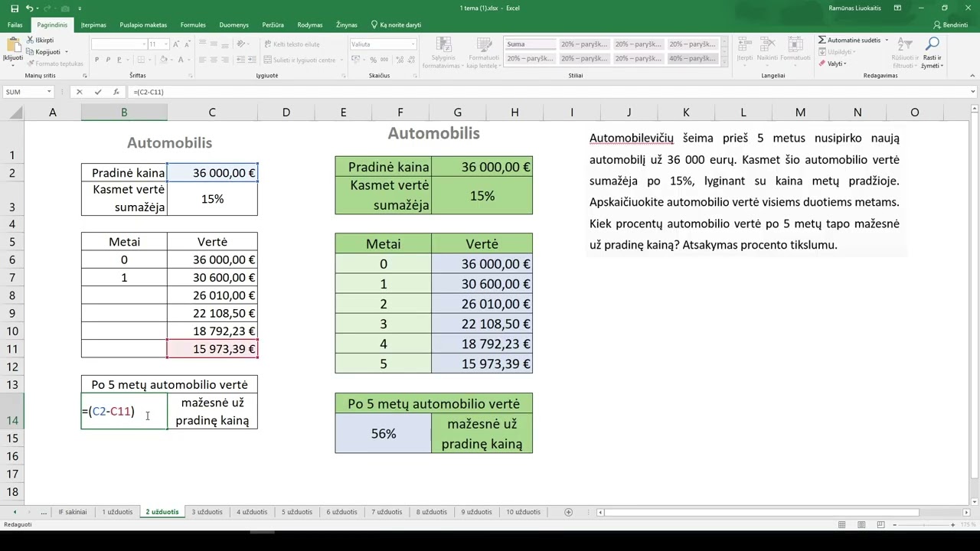Open the Name Box dropdown
Viewport: 980px width, 551px height.
[49, 92]
